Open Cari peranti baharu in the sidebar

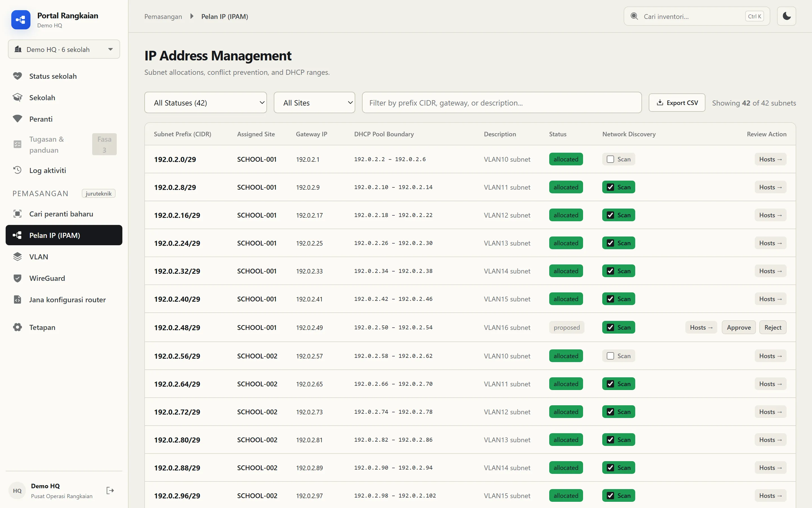(64, 214)
